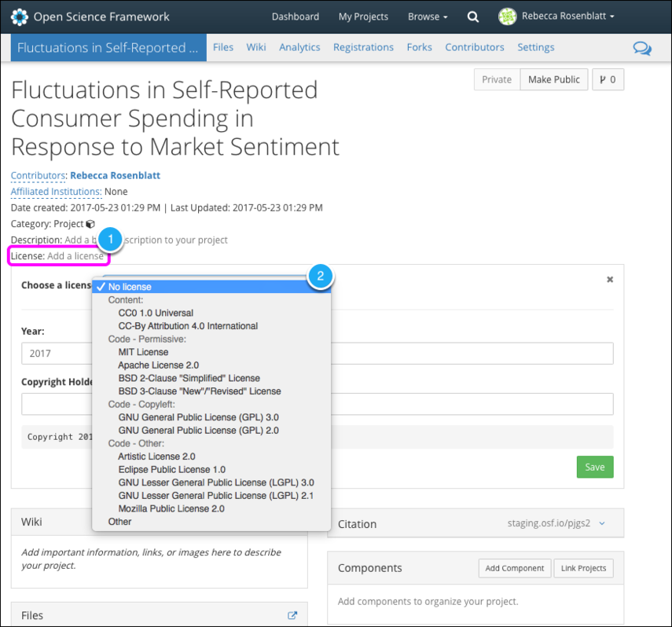Click the Add Component button
The image size is (672, 627).
[x=515, y=568]
